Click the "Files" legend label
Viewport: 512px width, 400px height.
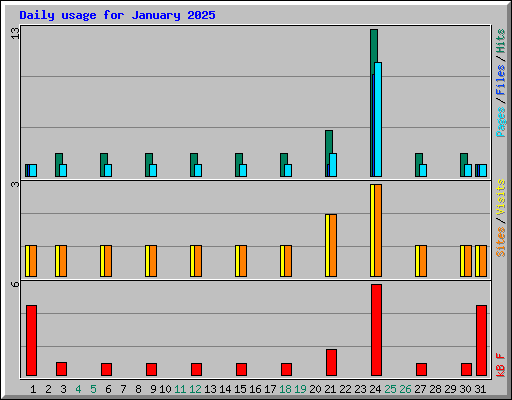pyautogui.click(x=501, y=80)
